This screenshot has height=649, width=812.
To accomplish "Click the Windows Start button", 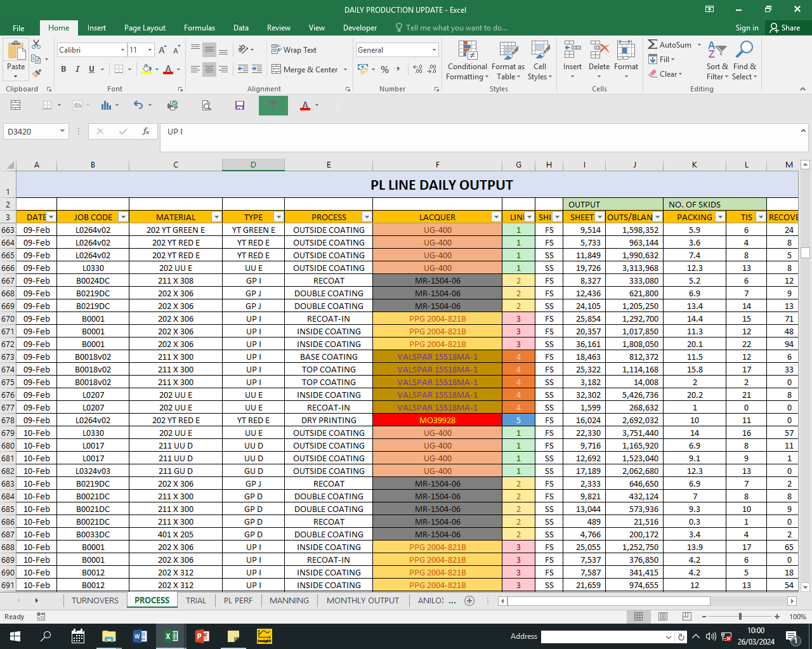I will [15, 636].
